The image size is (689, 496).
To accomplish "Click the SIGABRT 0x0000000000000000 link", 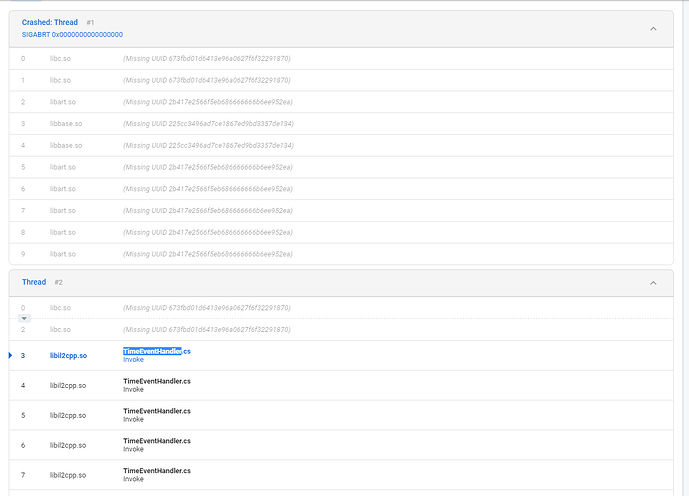I will 72,34.
